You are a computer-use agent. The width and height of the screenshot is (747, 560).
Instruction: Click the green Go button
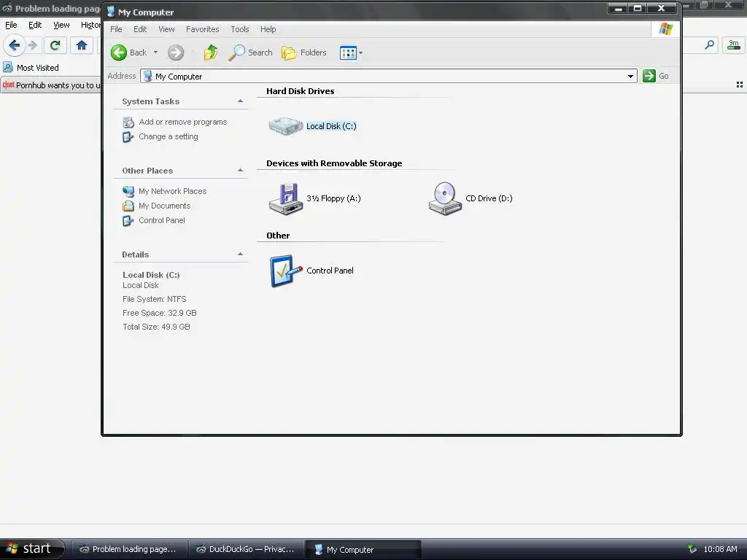[x=656, y=76]
